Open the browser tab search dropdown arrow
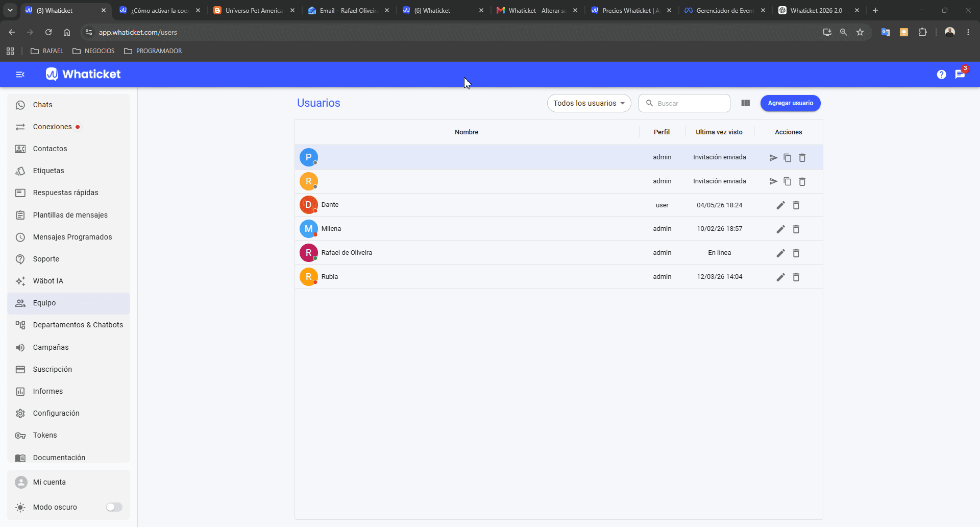 (10, 10)
